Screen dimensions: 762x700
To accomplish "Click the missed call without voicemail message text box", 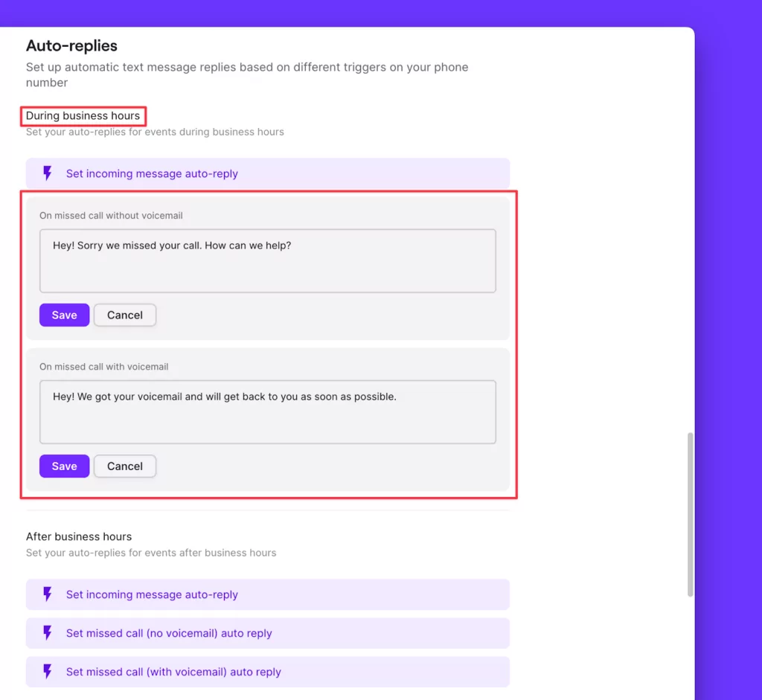I will coord(268,260).
